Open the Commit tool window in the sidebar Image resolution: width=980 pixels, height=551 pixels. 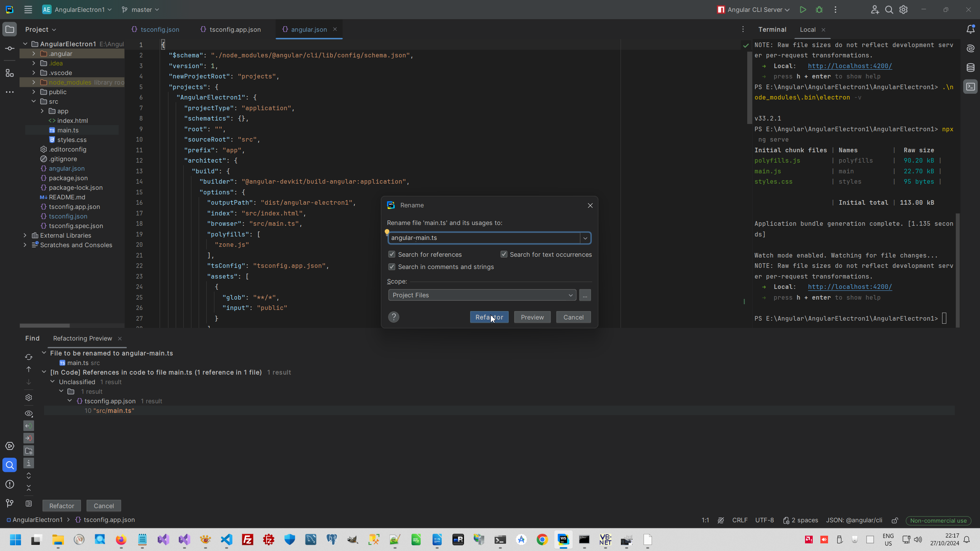pos(10,49)
